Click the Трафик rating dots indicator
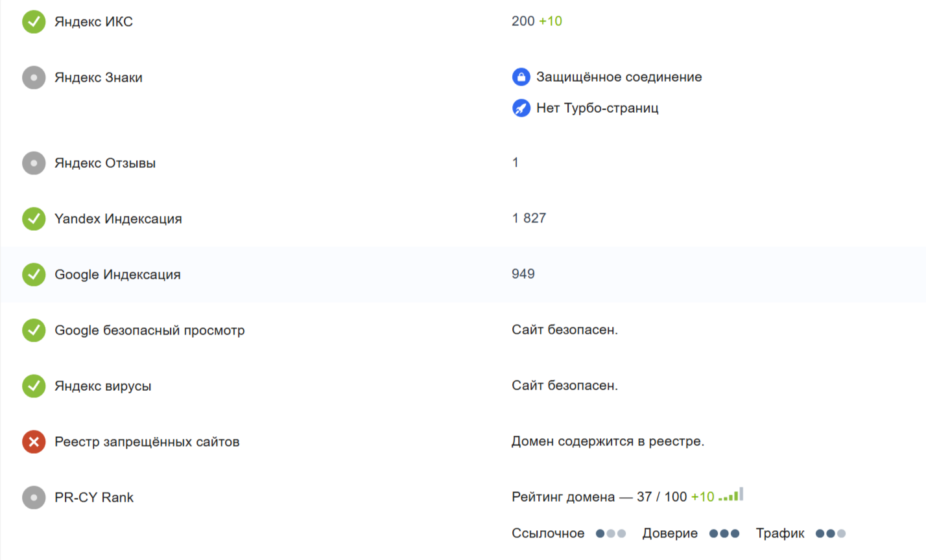The image size is (926, 560). (831, 533)
